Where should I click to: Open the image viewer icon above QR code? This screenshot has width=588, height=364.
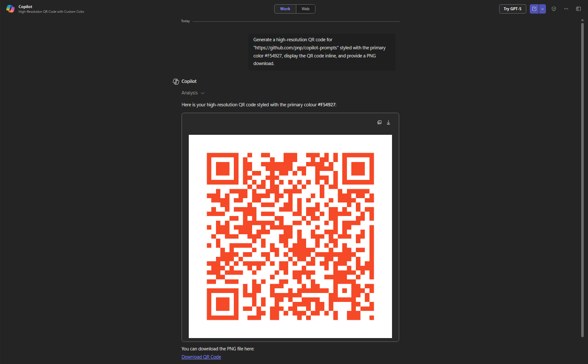pyautogui.click(x=380, y=122)
